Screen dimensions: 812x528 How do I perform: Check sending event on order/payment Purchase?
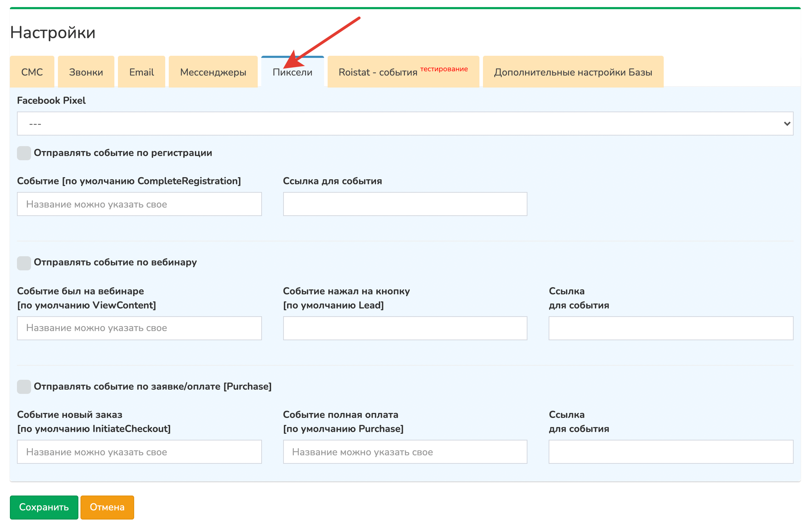[x=24, y=387]
